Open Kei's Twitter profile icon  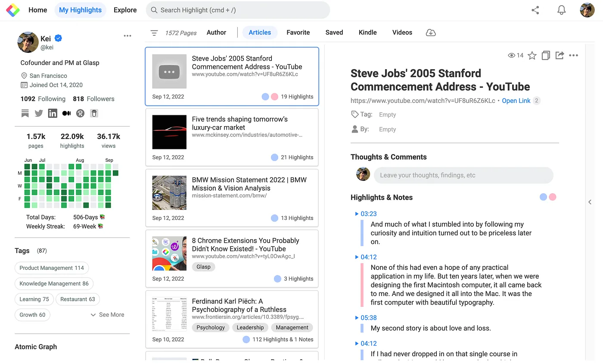[39, 113]
